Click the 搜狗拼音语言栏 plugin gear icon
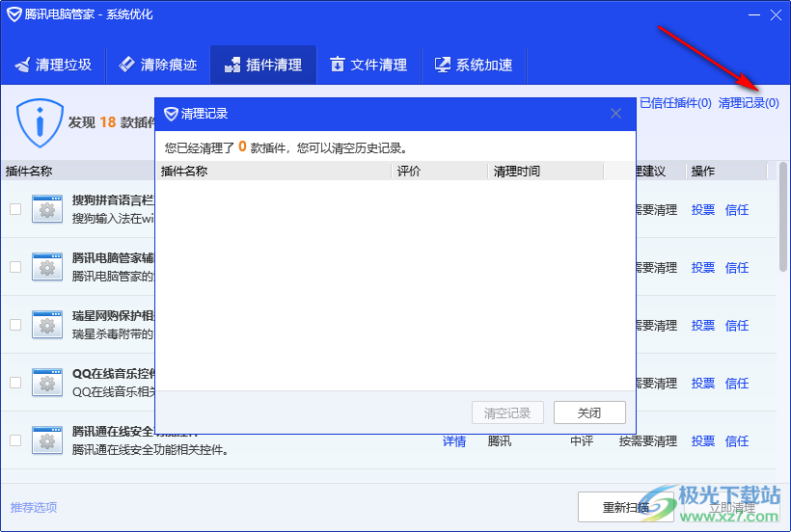 47,208
